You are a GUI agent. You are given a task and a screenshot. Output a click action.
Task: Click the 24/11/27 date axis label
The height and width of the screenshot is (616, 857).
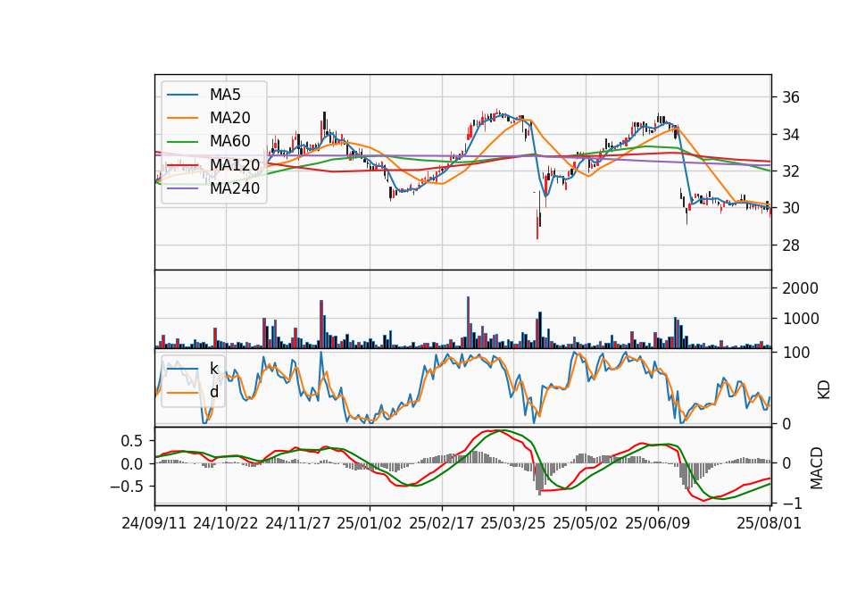(x=298, y=523)
